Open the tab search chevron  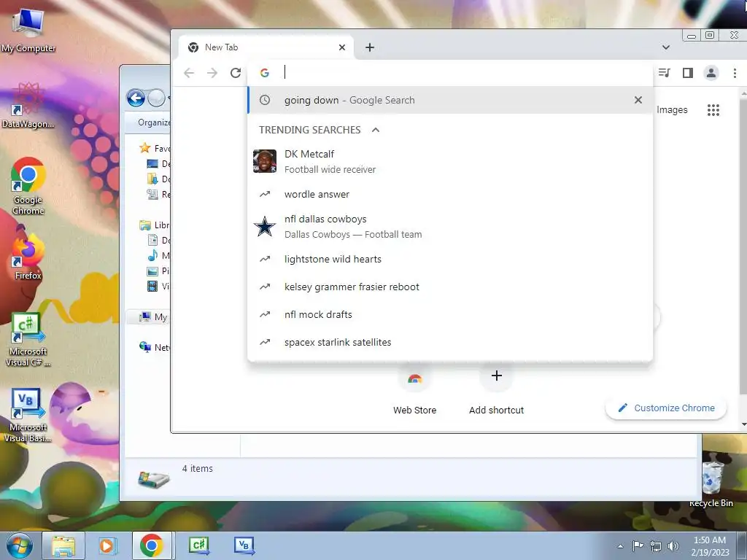pos(666,47)
